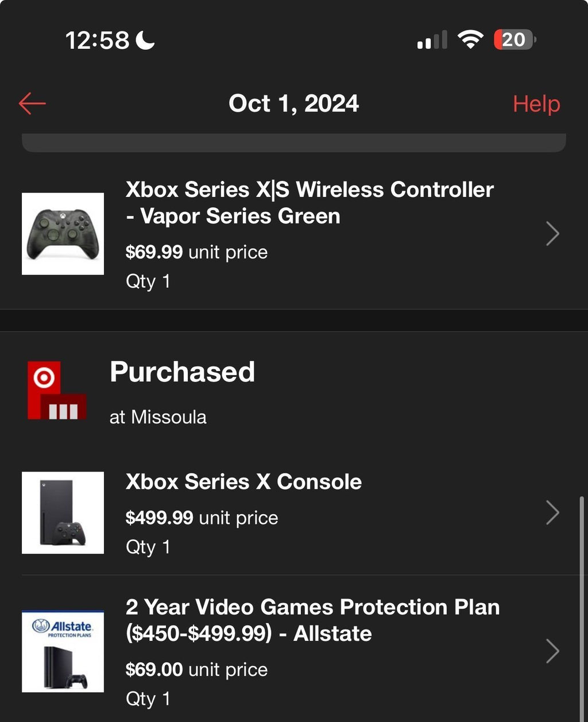Screen dimensions: 588x722
Task: Tap the red back arrow
Action: [32, 103]
